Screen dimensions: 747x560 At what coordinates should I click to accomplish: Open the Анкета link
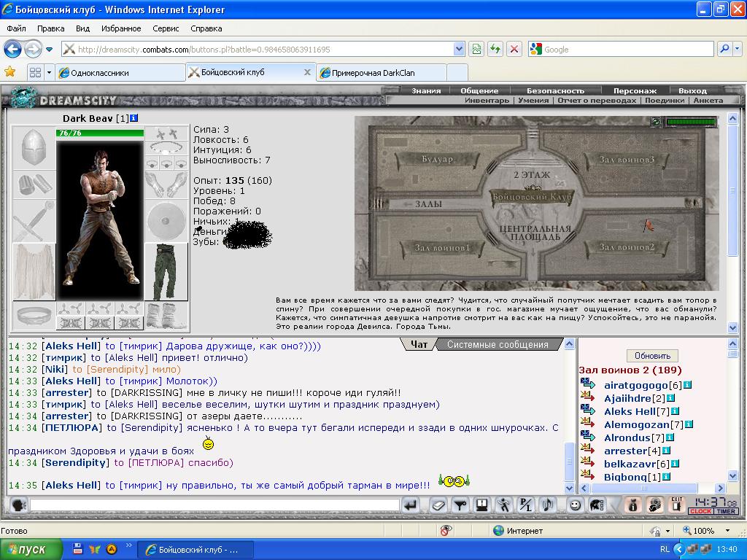click(708, 101)
